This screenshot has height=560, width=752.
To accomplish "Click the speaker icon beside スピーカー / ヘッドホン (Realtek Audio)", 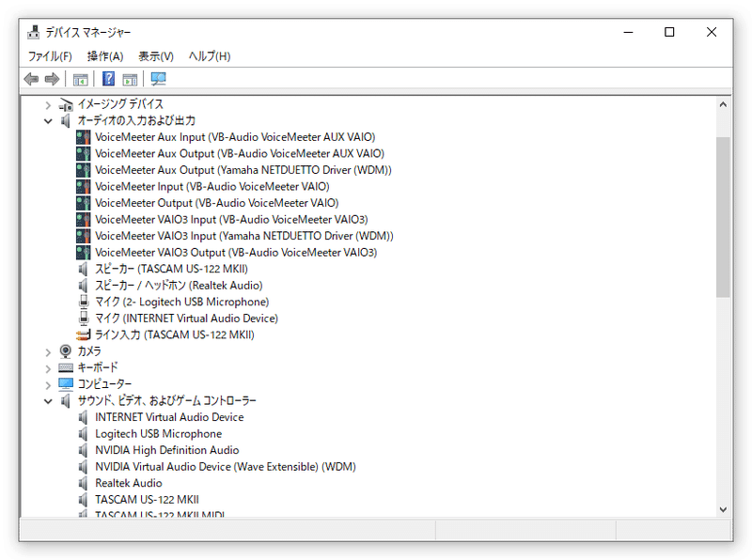I will [x=83, y=286].
